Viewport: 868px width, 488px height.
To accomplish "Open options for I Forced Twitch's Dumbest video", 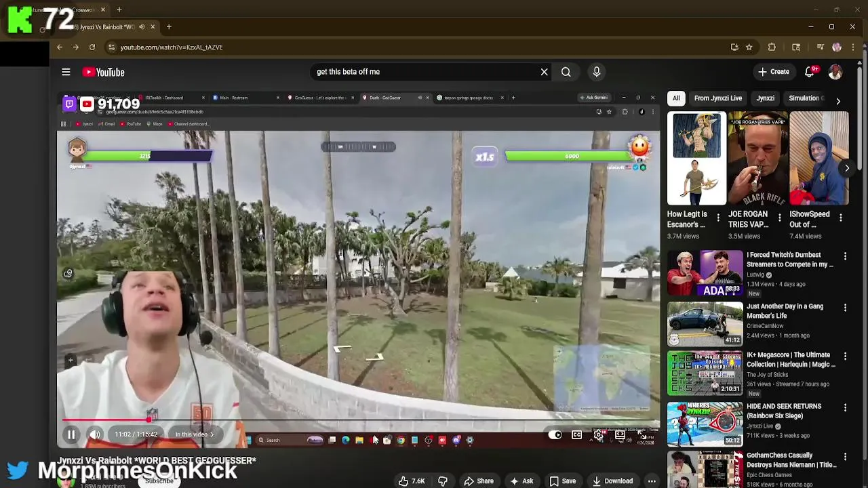I will tap(845, 256).
